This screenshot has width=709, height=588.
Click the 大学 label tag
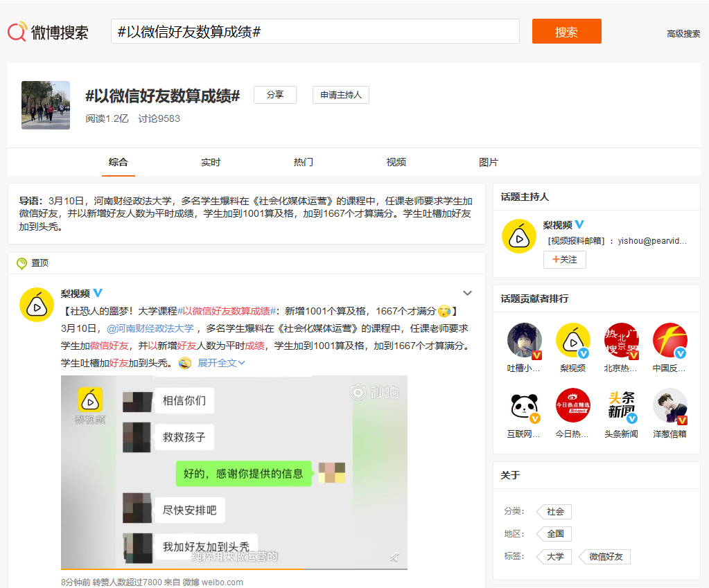[x=555, y=556]
